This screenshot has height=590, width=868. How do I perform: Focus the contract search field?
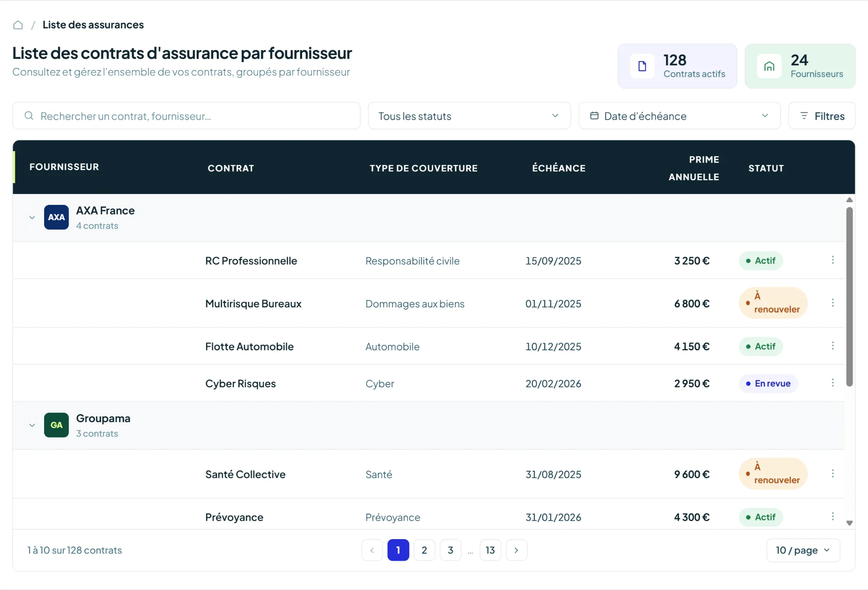186,116
